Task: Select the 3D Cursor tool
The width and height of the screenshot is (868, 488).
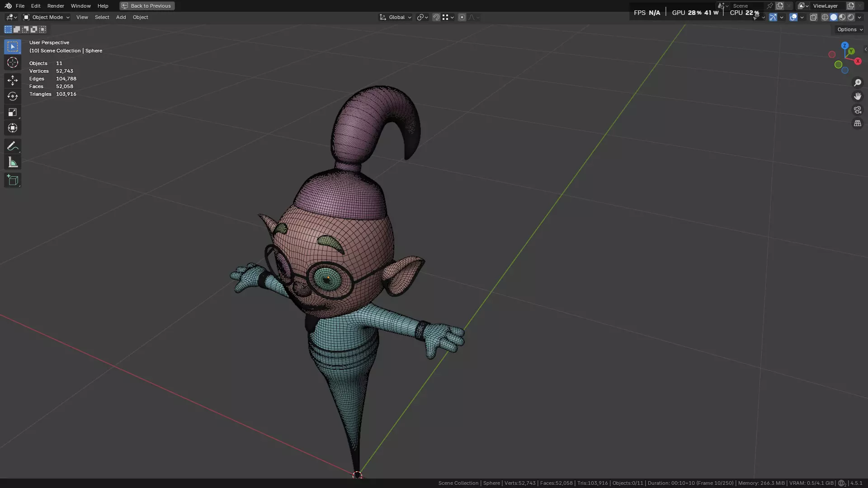Action: [x=13, y=62]
